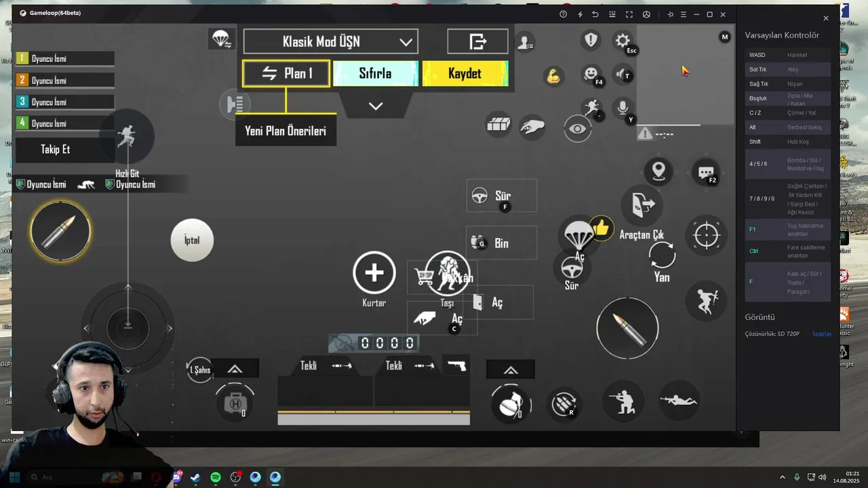Click the crosshair aim icon
The image size is (868, 488).
click(x=706, y=236)
